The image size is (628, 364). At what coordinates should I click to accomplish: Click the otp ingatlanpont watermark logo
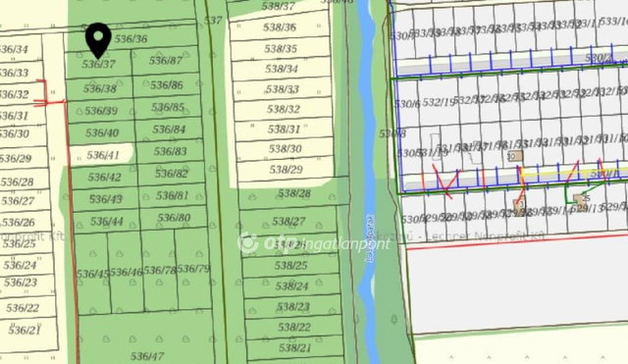[313, 243]
